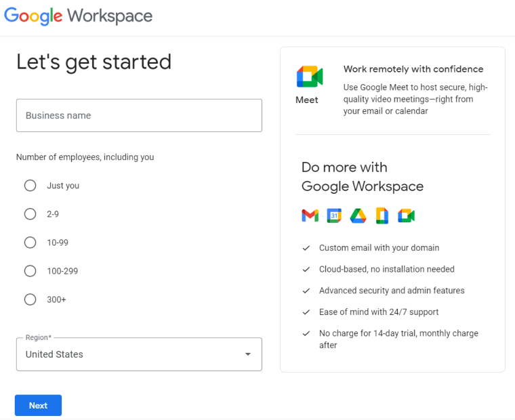The image size is (515, 420).
Task: Click the Next button
Action: pos(38,406)
